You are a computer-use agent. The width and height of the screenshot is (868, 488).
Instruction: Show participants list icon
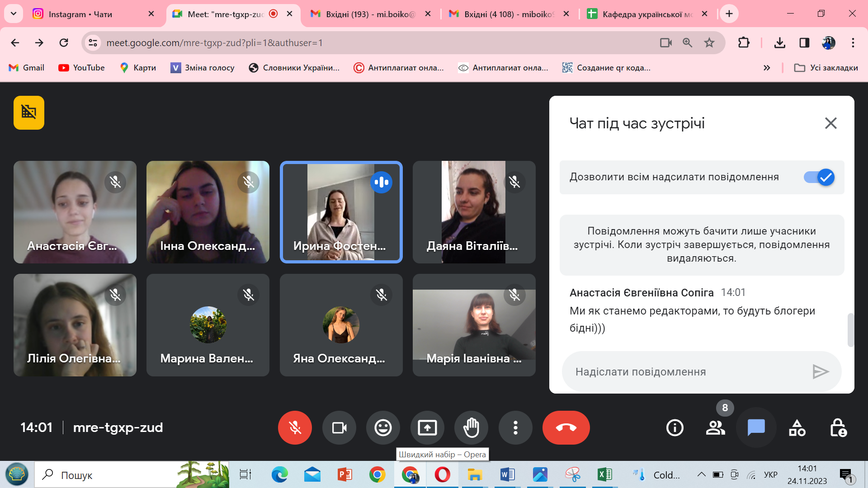click(715, 427)
